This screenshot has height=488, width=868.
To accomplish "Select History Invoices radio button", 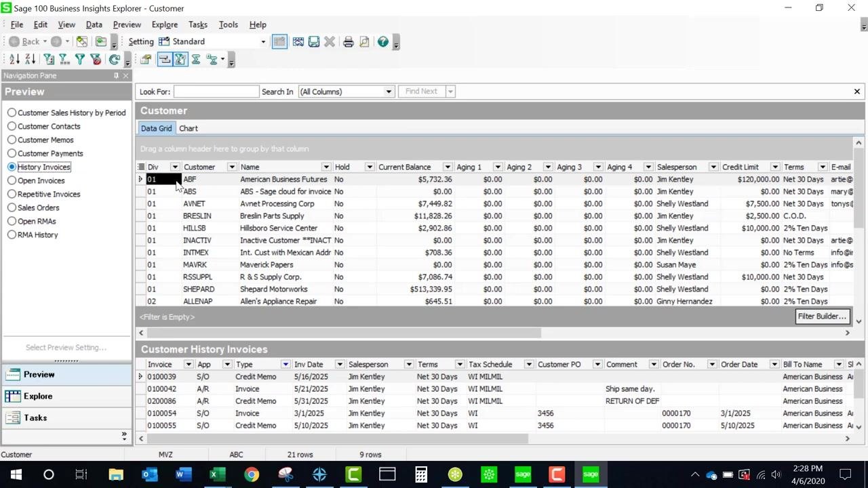I will click(x=12, y=167).
